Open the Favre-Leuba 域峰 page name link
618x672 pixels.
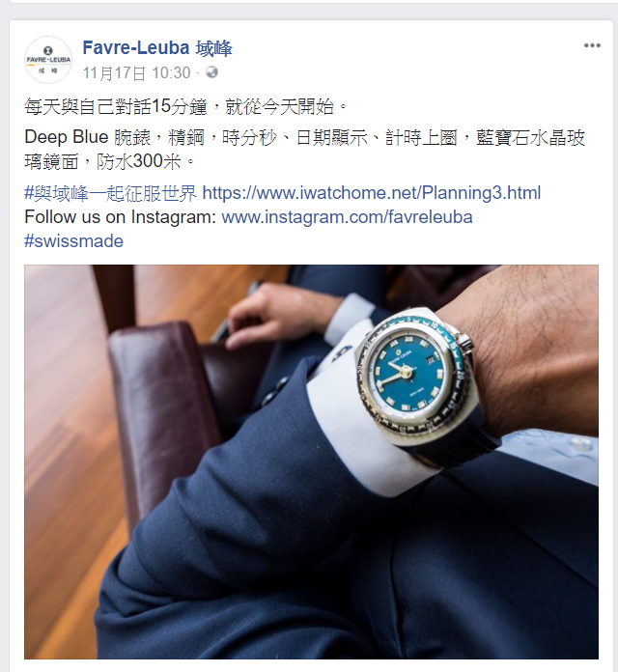click(x=157, y=48)
